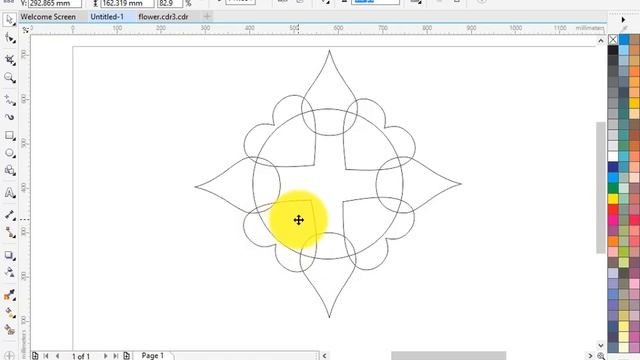640x360 pixels.
Task: Pick the magenta pink color swatch
Action: click(x=613, y=220)
